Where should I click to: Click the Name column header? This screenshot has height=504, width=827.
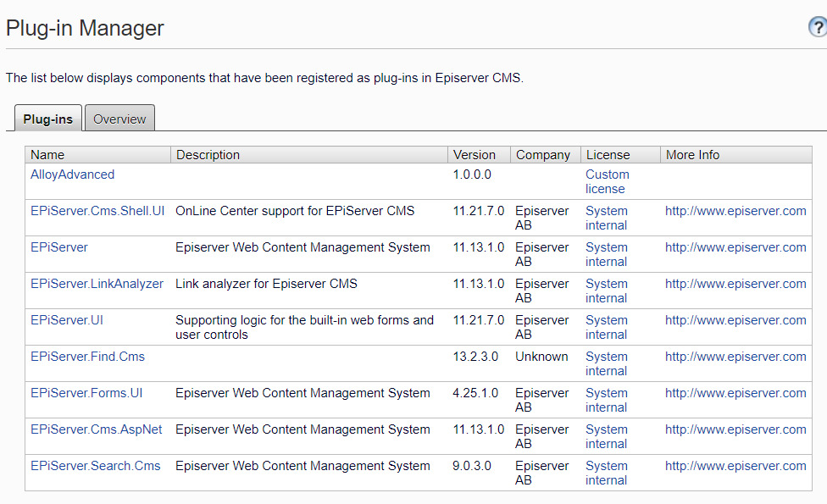(47, 155)
